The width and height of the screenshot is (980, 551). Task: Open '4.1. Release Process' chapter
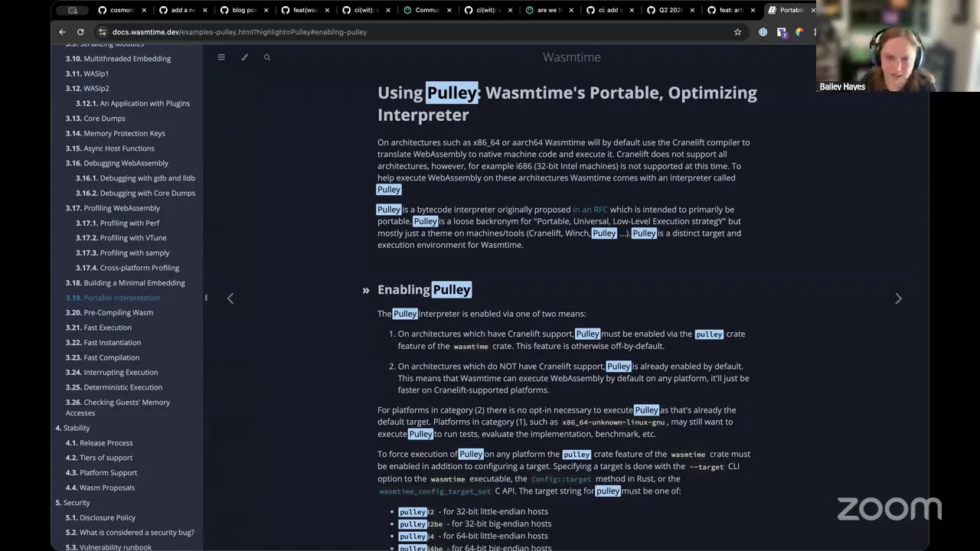(99, 443)
